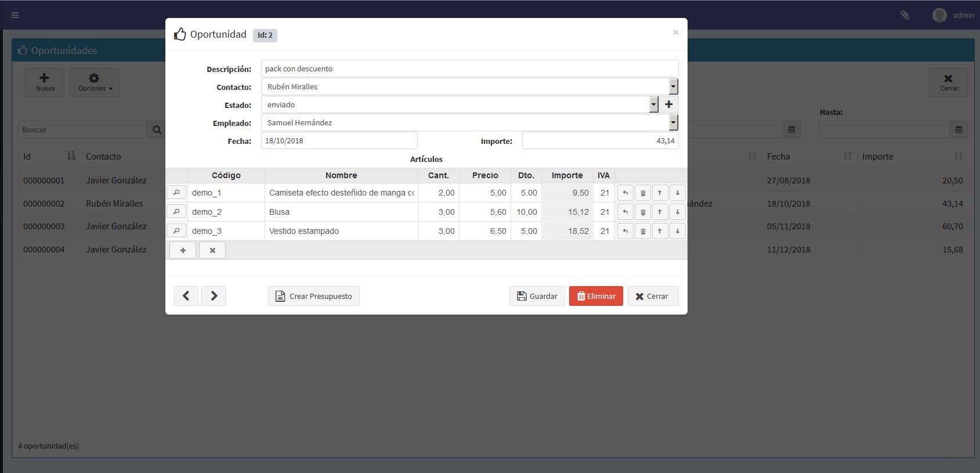Click list date 05/11/2018
The image size is (980, 473).
[x=789, y=226]
